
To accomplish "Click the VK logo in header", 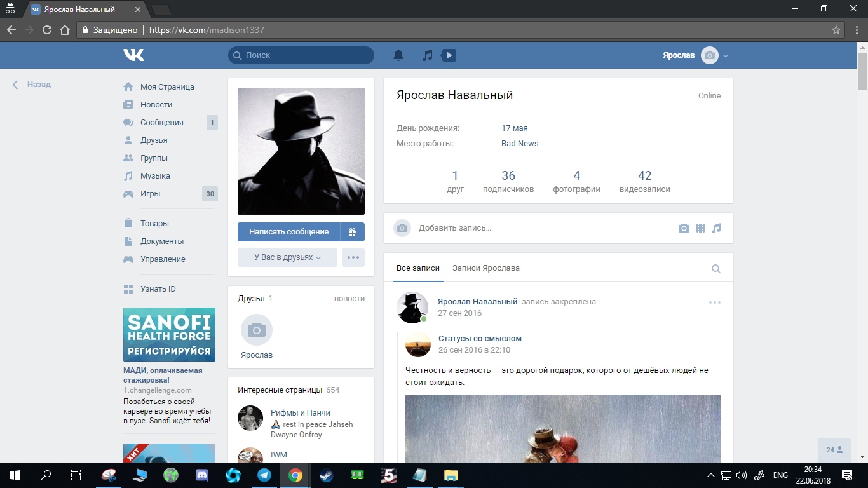I will coord(133,55).
